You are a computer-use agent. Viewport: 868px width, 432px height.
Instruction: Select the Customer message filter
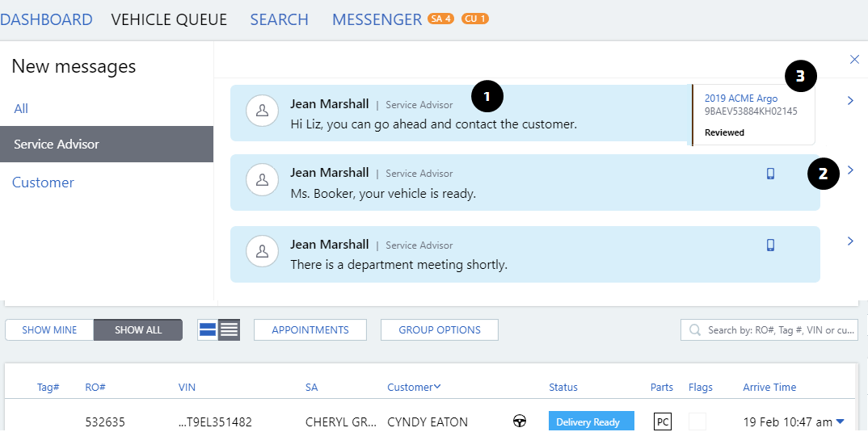pyautogui.click(x=43, y=182)
